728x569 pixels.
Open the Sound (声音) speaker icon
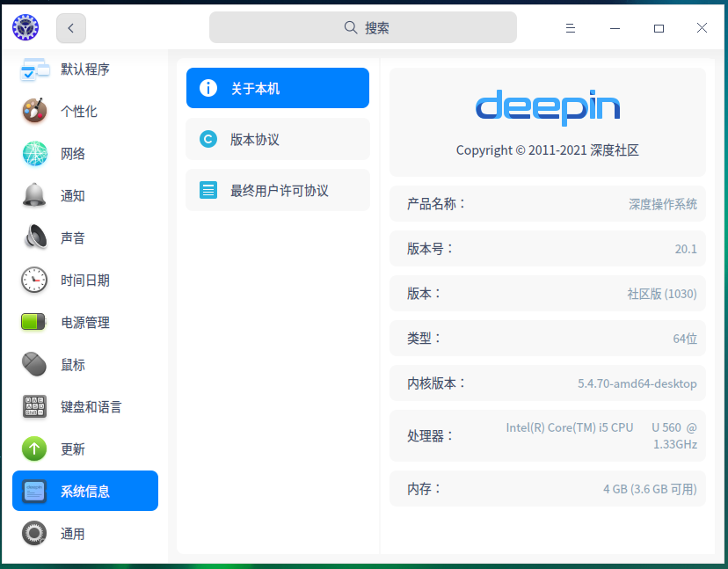[x=36, y=237]
